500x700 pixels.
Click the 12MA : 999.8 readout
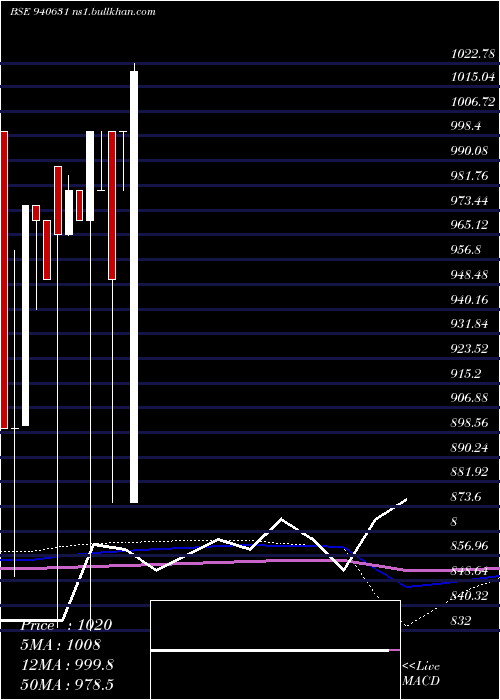pyautogui.click(x=67, y=665)
